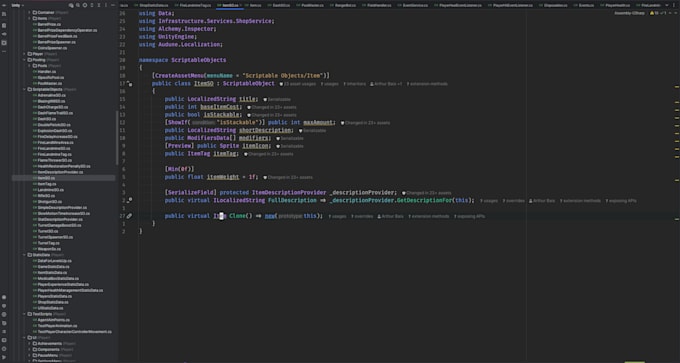This screenshot has width=680, height=363.
Task: Switch to the ShopStaticData.cs editor tab
Action: pos(151,5)
